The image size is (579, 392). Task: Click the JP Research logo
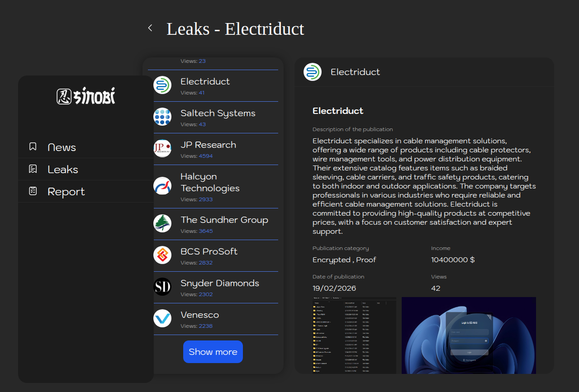(x=162, y=148)
